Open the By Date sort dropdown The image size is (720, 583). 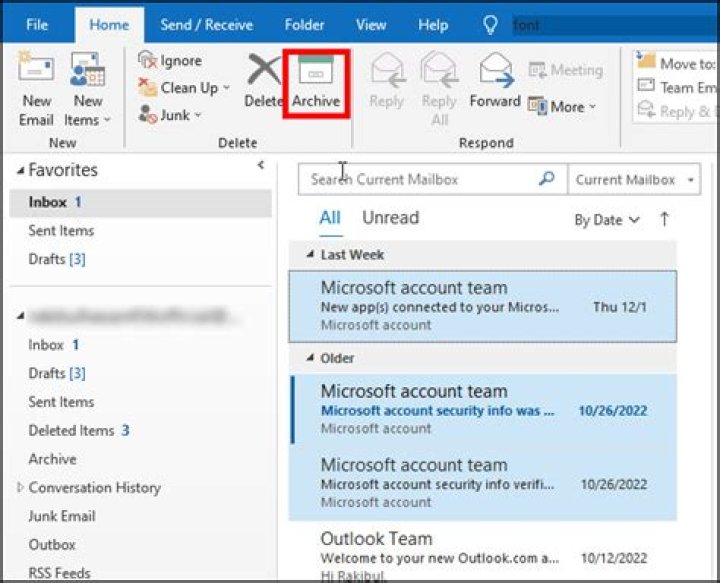click(x=606, y=220)
